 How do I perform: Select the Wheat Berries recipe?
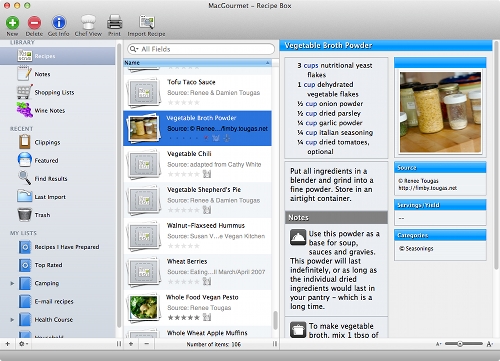coord(197,272)
